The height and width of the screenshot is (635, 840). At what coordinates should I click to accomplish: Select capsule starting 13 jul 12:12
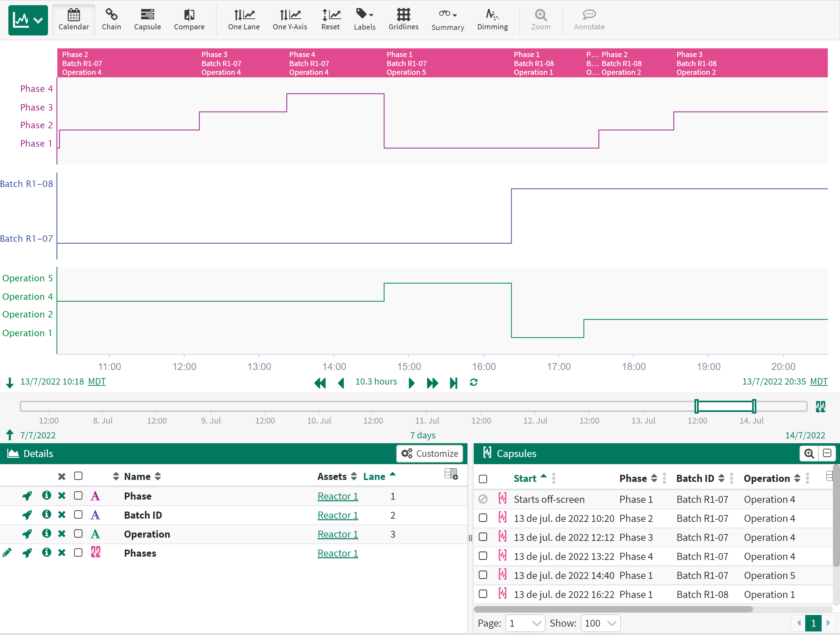(483, 537)
